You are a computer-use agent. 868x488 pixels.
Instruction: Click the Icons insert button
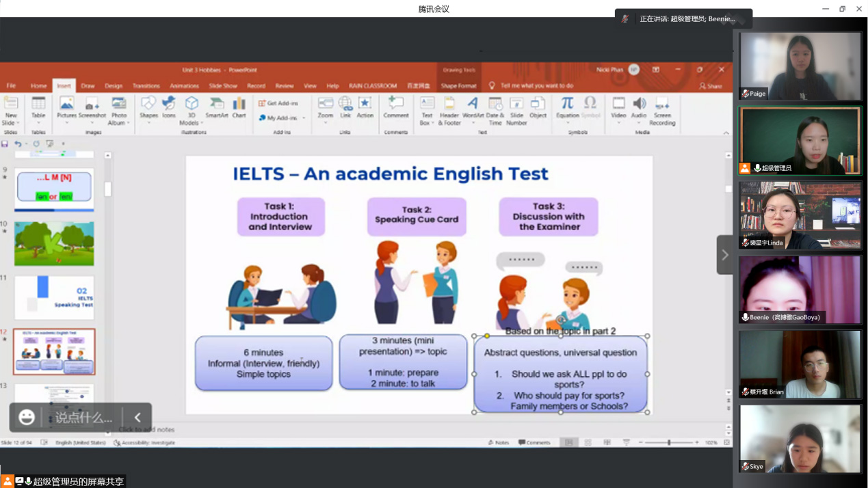[x=169, y=108]
